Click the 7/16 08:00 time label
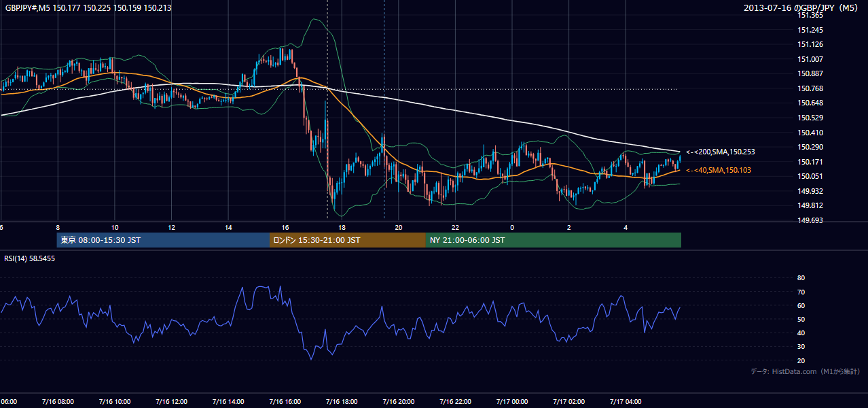 pos(57,402)
